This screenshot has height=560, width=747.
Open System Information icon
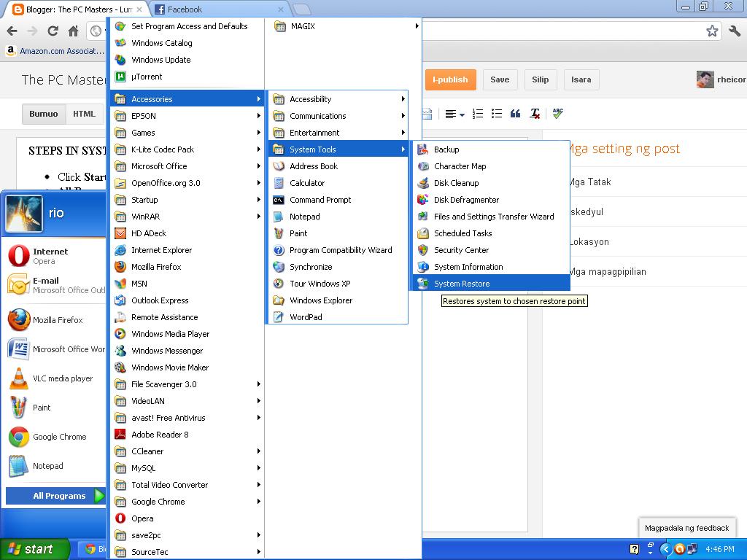tap(422, 267)
